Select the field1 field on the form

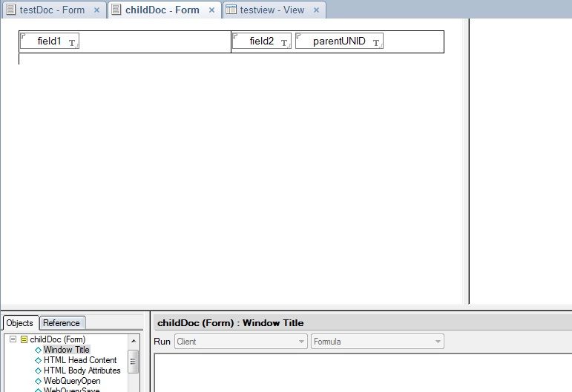(49, 41)
